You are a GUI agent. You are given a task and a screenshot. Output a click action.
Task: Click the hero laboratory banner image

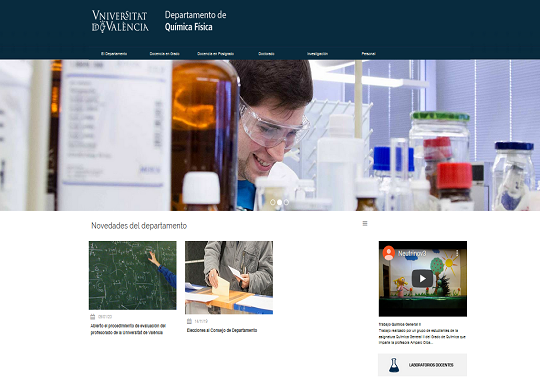point(270,135)
